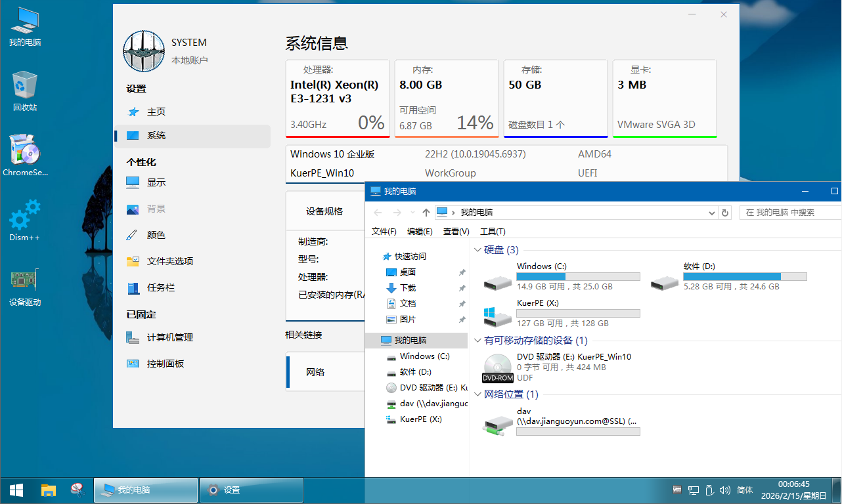Open the Dism++ desktop icon
The image size is (842, 504).
[25, 215]
